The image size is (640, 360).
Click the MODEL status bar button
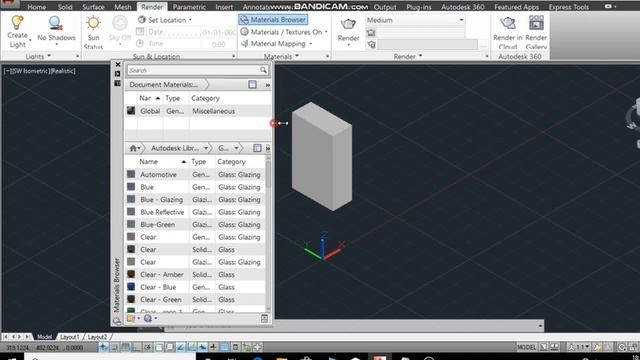tap(527, 347)
